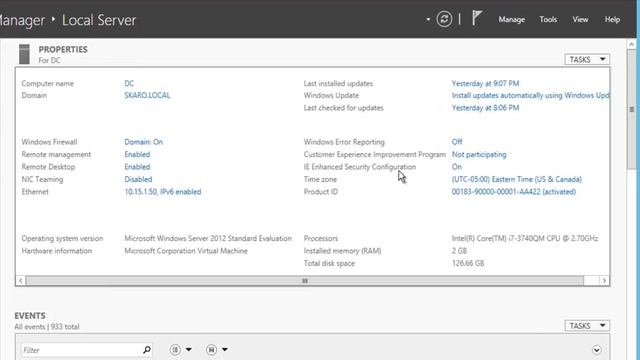Click the 2 GB installed memory value

click(x=459, y=251)
